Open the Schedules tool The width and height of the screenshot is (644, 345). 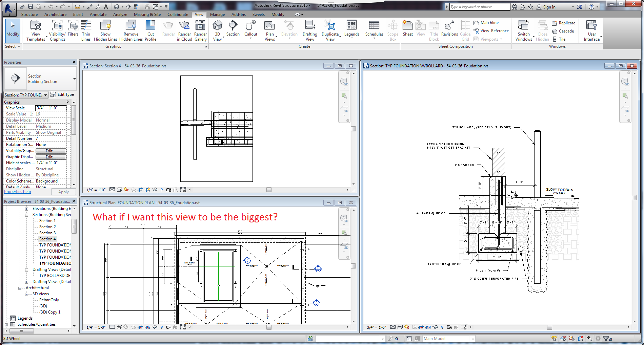[374, 30]
